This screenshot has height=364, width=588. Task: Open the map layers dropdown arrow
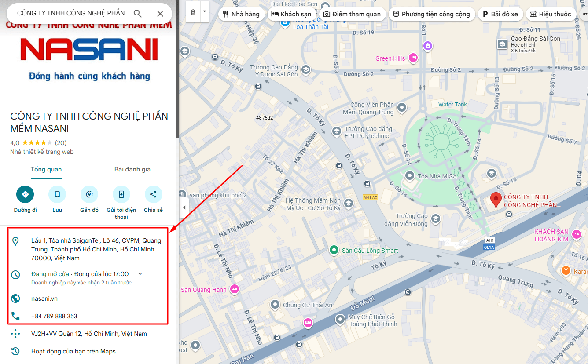(205, 11)
